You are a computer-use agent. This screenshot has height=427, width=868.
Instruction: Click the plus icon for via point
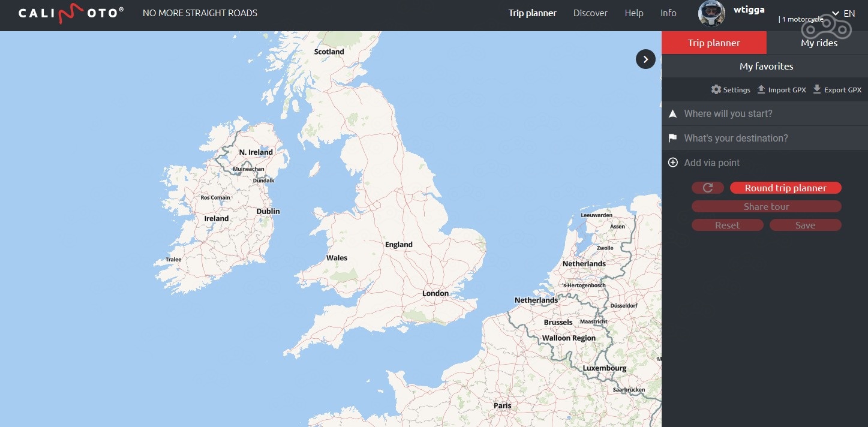point(673,163)
